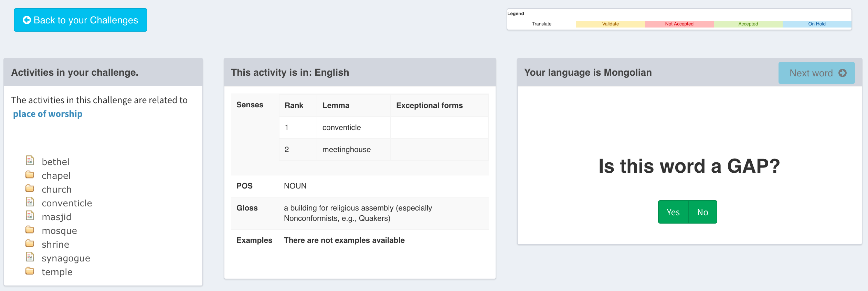Click 'Your language is Mongolian' header
Viewport: 868px width, 291px height.
click(588, 72)
